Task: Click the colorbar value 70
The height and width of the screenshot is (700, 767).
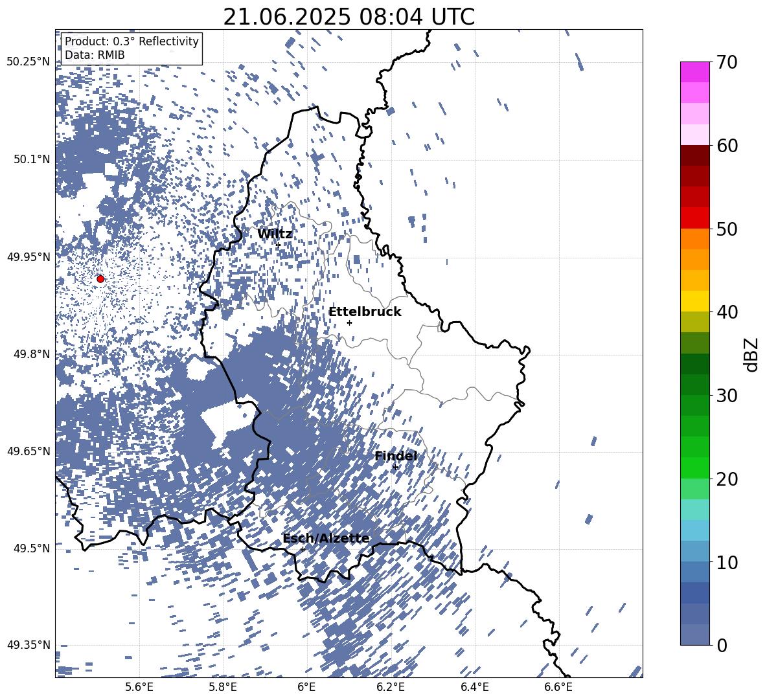Action: point(727,63)
